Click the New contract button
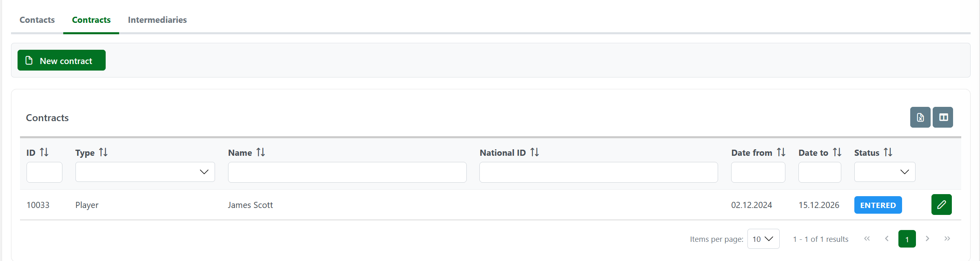This screenshot has height=261, width=980. point(62,60)
